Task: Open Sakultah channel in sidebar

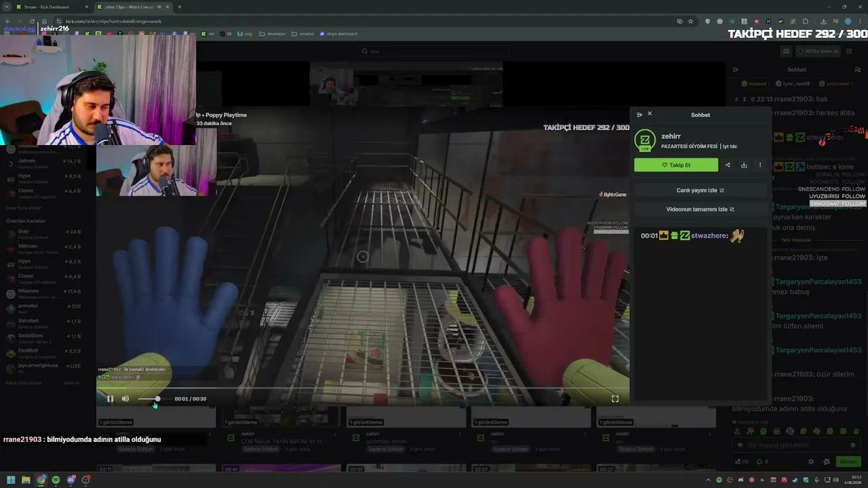Action: pyautogui.click(x=43, y=323)
